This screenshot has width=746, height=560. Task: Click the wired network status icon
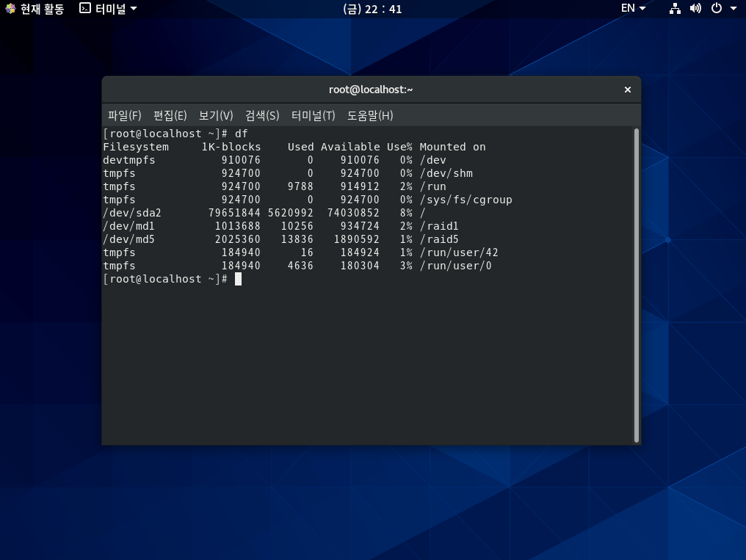675,9
